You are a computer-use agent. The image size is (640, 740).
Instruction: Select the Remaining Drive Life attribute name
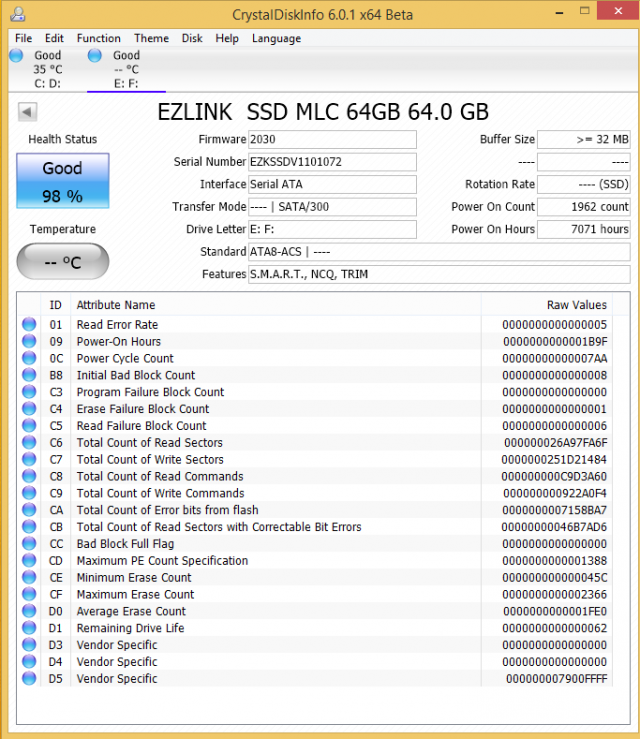tap(130, 628)
